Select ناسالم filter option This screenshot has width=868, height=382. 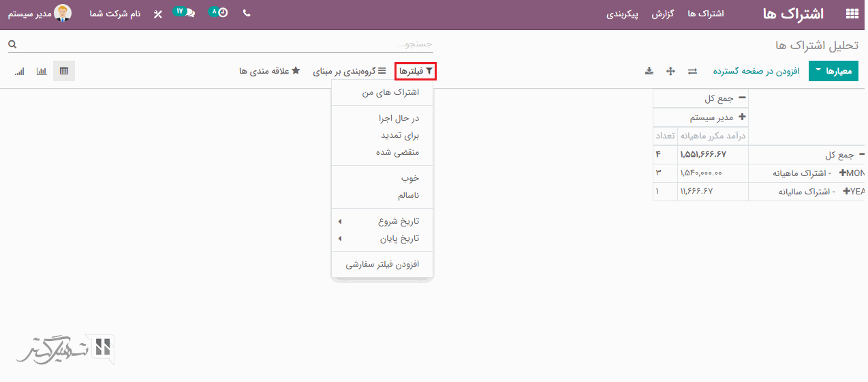coord(382,196)
